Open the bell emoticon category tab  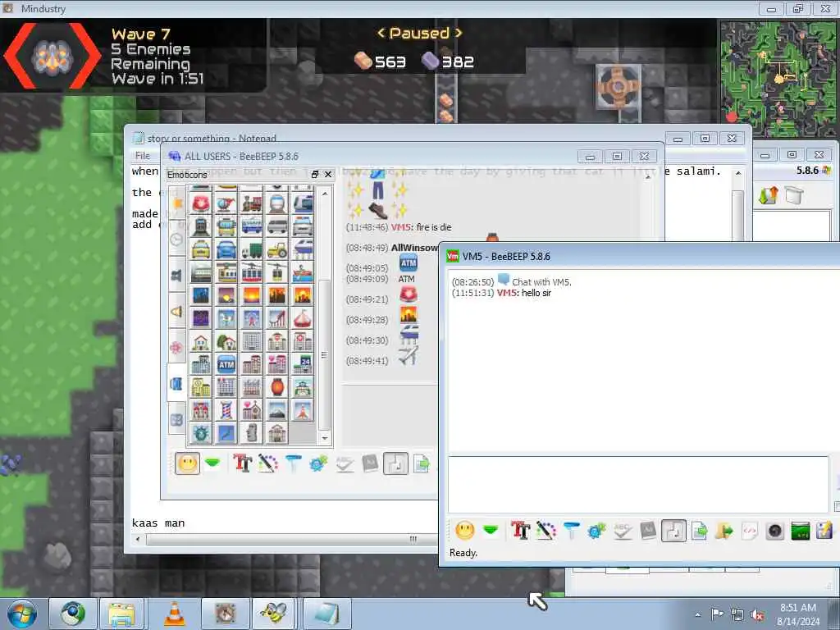tap(177, 311)
